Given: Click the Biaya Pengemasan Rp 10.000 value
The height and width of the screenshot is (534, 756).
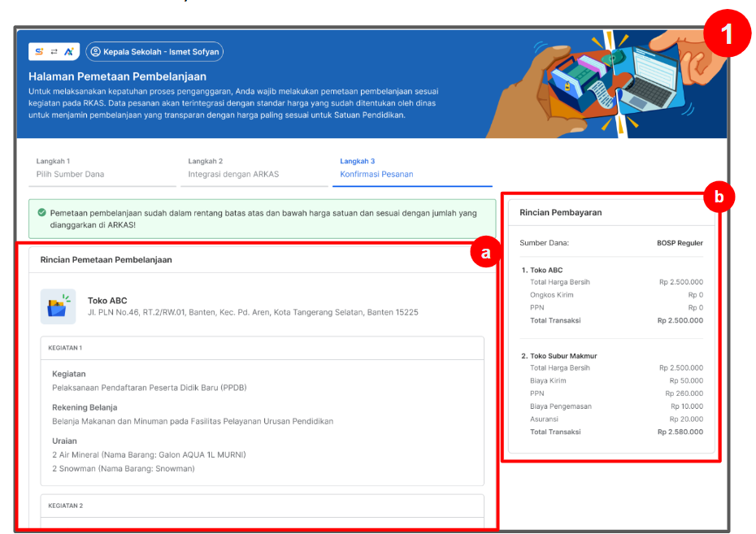Looking at the screenshot, I should click(x=687, y=406).
